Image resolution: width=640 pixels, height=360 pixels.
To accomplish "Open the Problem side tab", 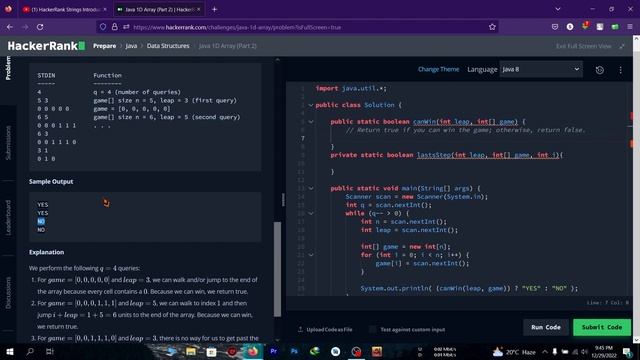I will coord(8,68).
